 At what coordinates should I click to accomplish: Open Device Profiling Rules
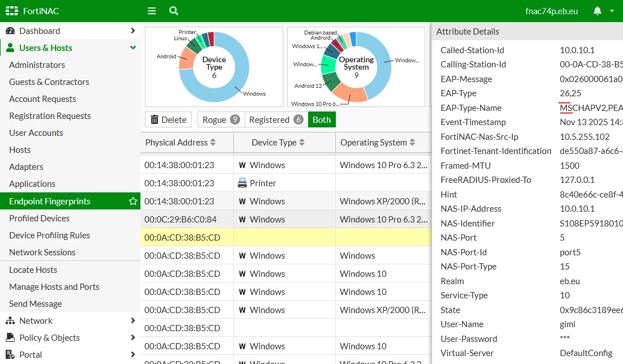point(50,235)
